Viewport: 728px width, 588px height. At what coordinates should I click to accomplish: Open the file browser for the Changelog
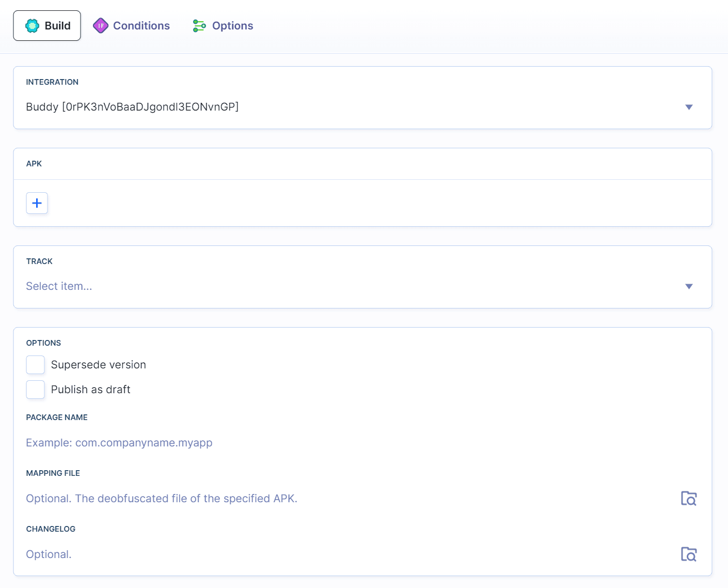pos(689,554)
